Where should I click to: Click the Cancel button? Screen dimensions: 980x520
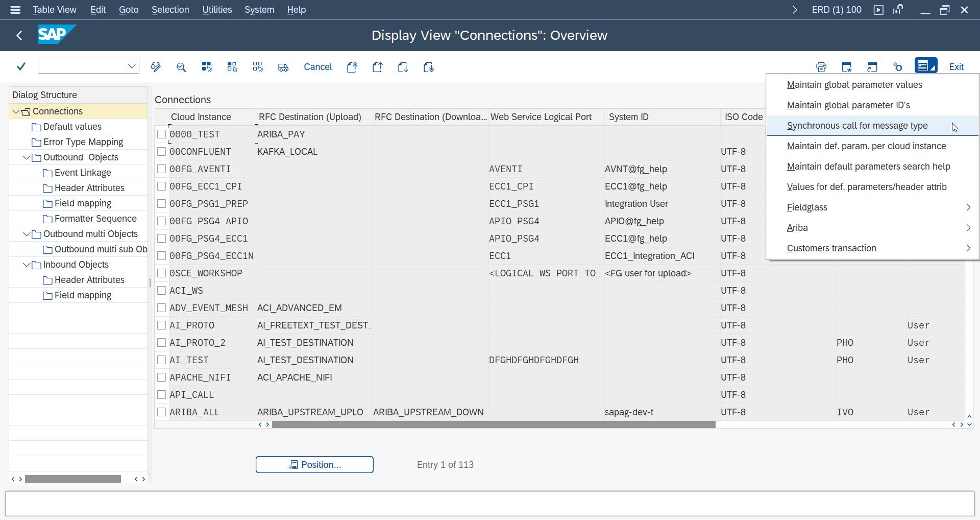coord(317,67)
